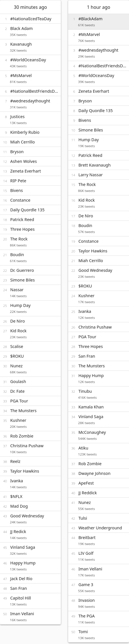Viewport: 129px width, 644px height.
Task: Select the LIV Golf trend
Action: pos(99,556)
